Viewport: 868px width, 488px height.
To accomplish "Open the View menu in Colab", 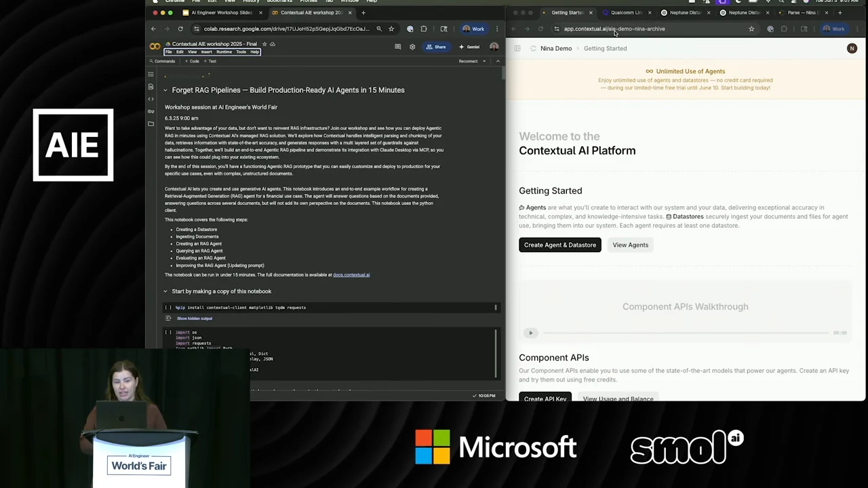I will 192,52.
